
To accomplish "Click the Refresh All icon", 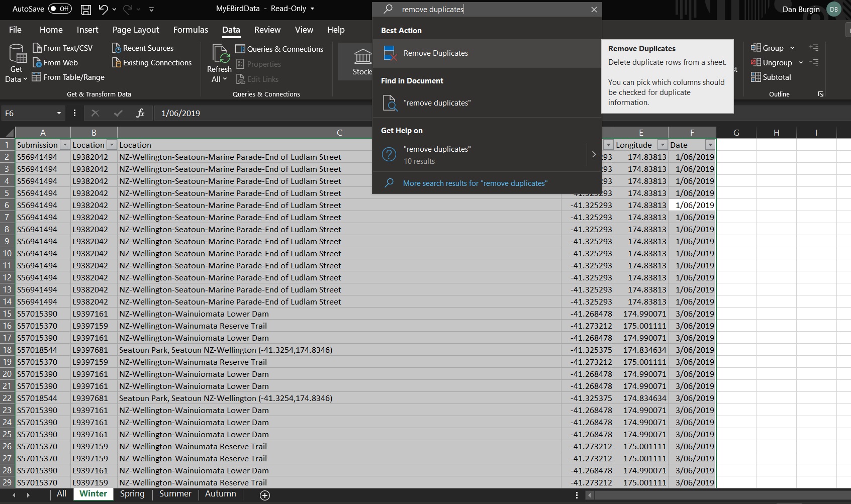I will pos(220,54).
